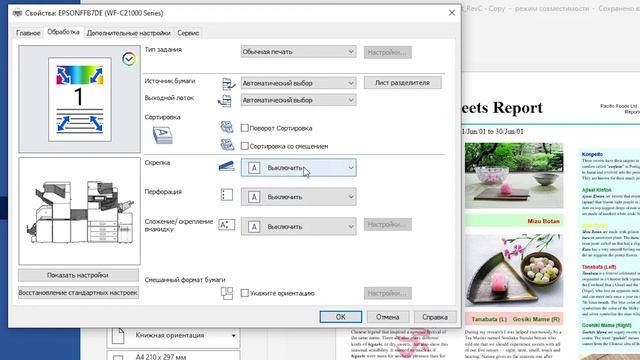
Task: Click Настройки button next to fold setting
Action: pyautogui.click(x=387, y=224)
